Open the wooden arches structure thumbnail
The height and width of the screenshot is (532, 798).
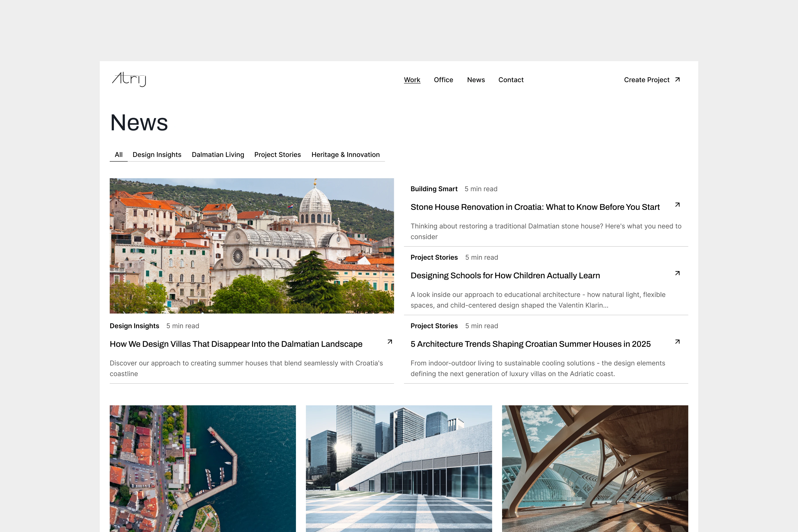[595, 469]
